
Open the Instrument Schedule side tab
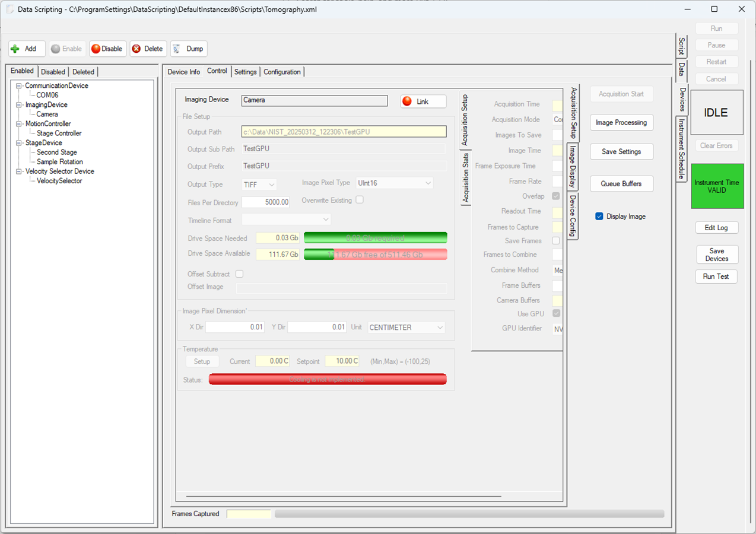[682, 149]
